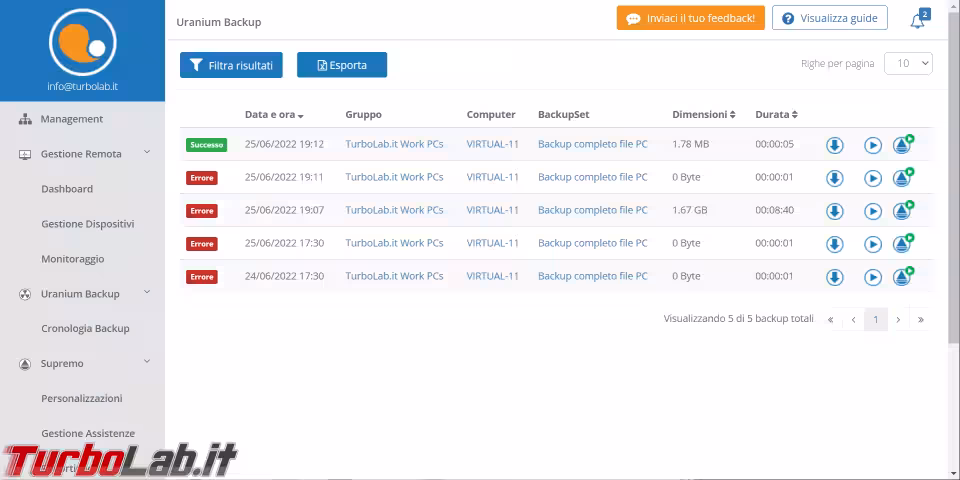Open Cronologia Backup in sidebar
This screenshot has width=960, height=480.
[85, 328]
